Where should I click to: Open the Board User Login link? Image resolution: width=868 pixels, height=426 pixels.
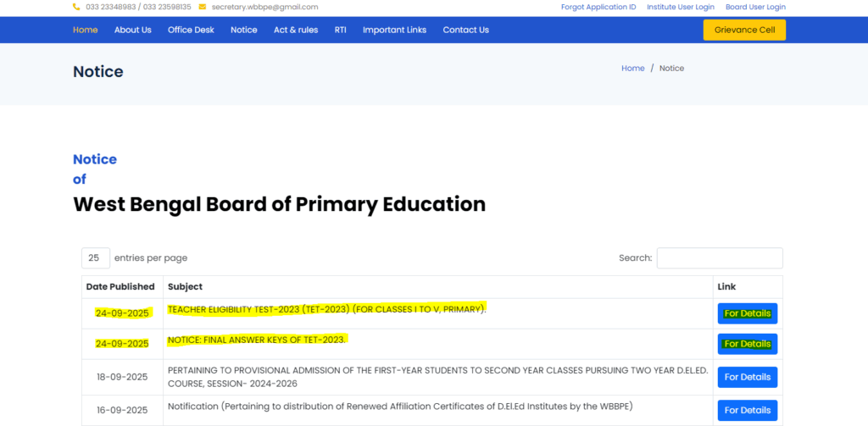(755, 7)
